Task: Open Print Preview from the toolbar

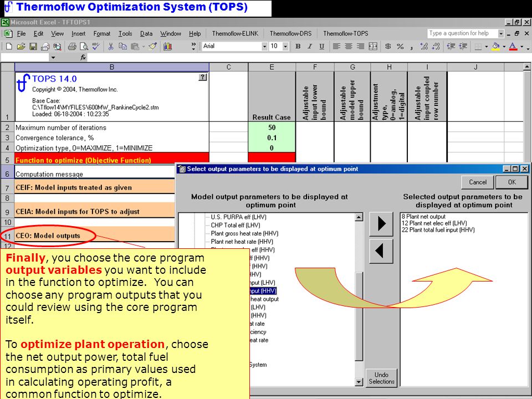Action: click(84, 47)
